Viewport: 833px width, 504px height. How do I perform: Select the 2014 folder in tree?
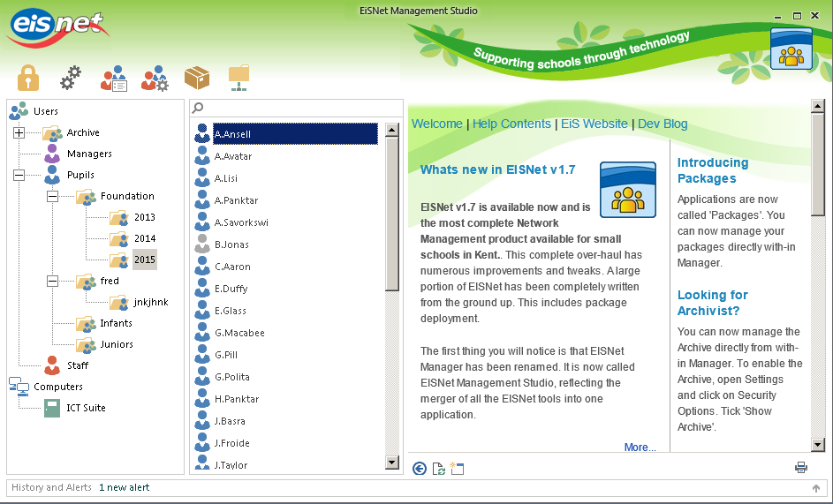click(145, 238)
